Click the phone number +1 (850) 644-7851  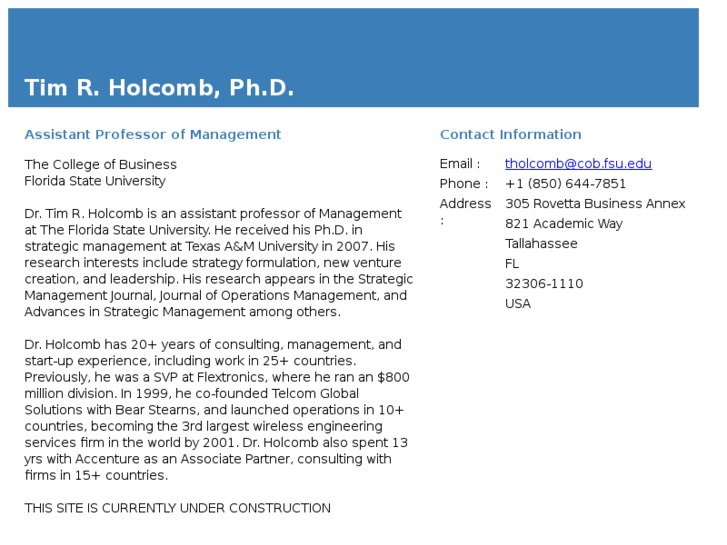565,184
